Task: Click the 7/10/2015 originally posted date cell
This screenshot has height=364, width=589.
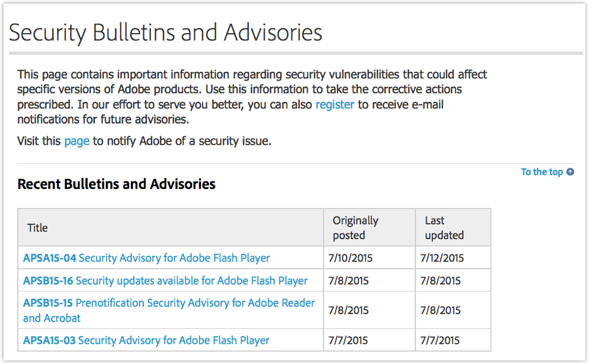Action: (370, 258)
